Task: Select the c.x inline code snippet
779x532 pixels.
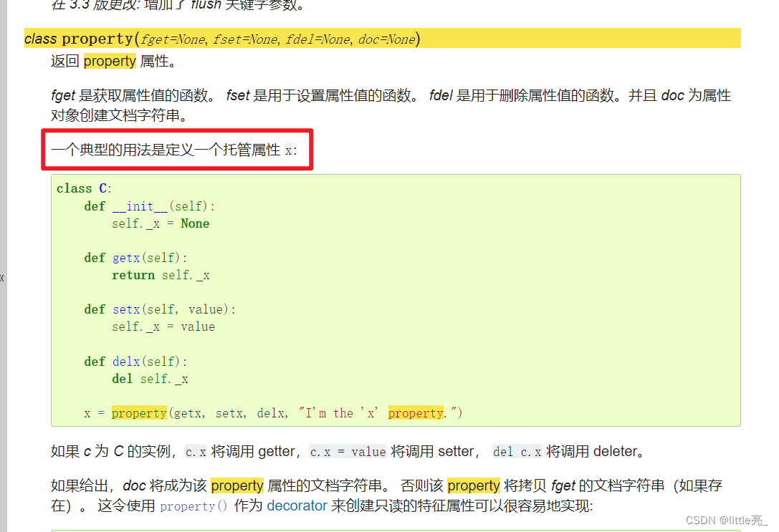Action: (x=196, y=452)
